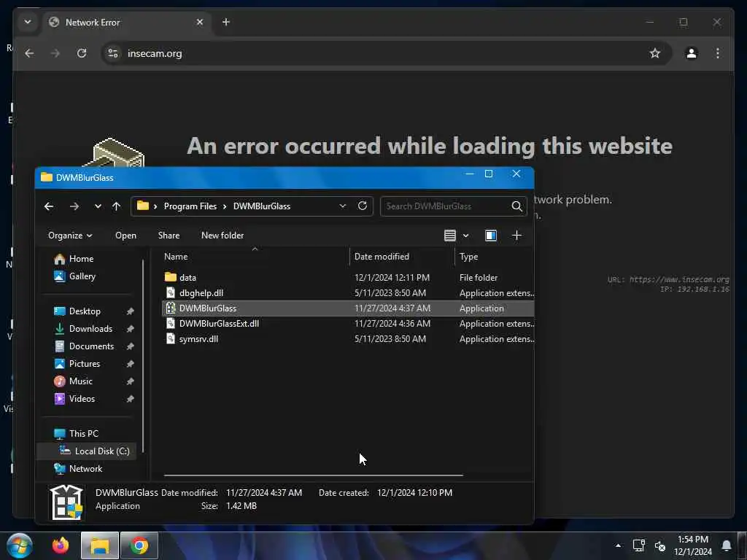The height and width of the screenshot is (560, 747).
Task: Open the notifications bell icon
Action: (726, 545)
